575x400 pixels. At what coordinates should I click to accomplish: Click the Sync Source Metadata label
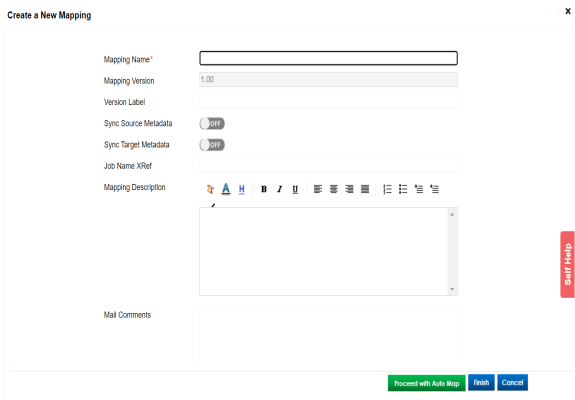138,123
